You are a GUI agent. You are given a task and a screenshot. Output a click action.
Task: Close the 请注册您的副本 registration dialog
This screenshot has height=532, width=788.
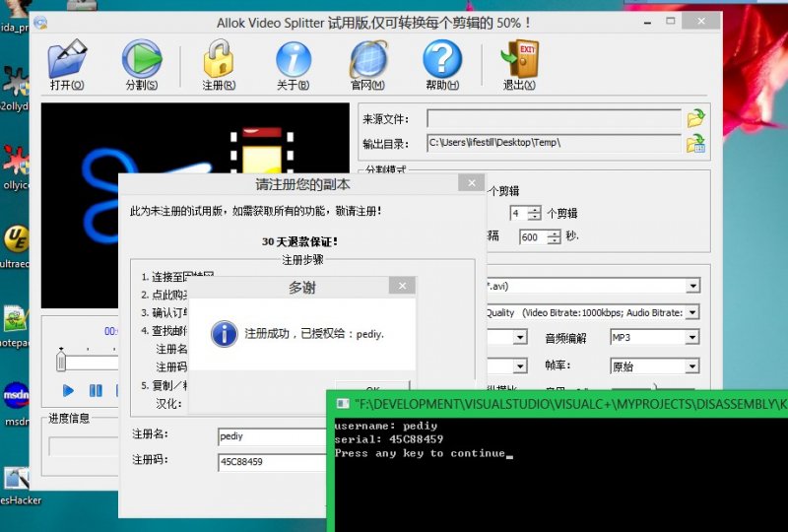coord(472,183)
